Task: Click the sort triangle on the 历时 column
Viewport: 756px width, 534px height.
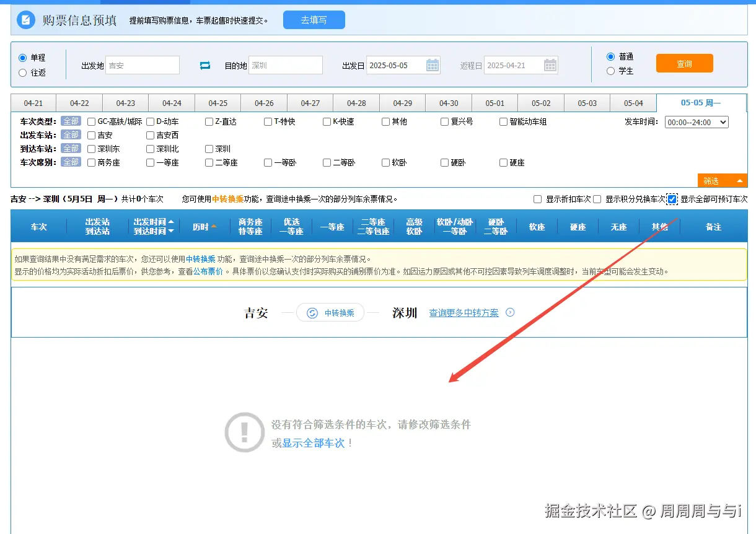Action: pos(215,227)
